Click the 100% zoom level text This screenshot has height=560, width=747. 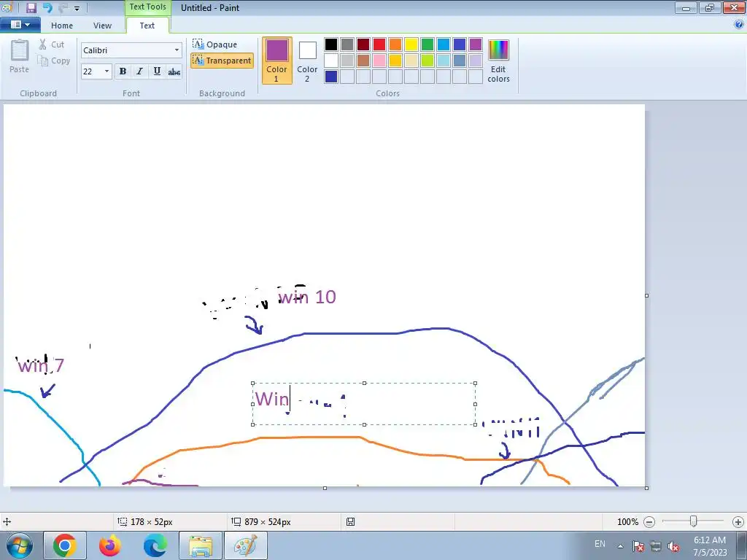coord(627,522)
